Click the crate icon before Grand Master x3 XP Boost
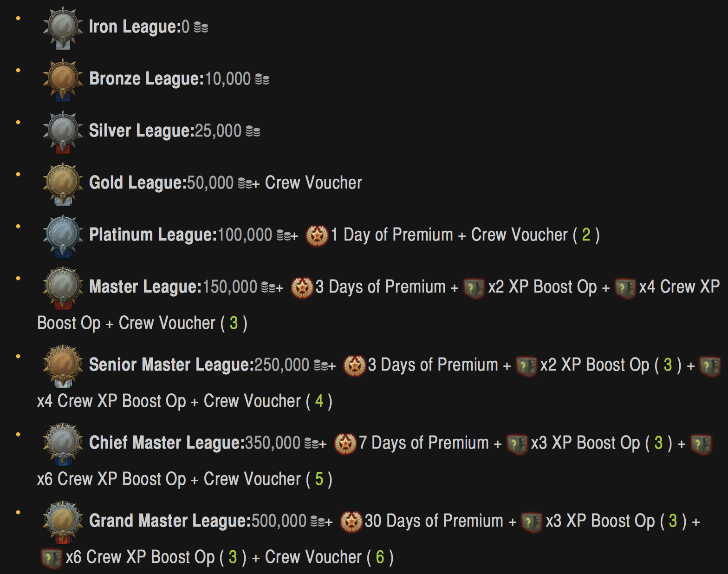Image resolution: width=728 pixels, height=574 pixels. pyautogui.click(x=532, y=522)
